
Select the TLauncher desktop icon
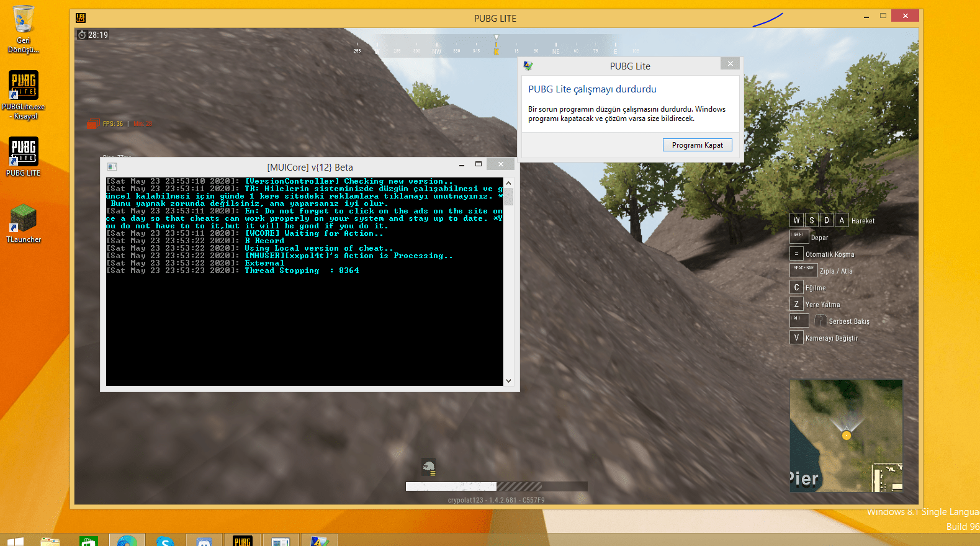point(24,223)
